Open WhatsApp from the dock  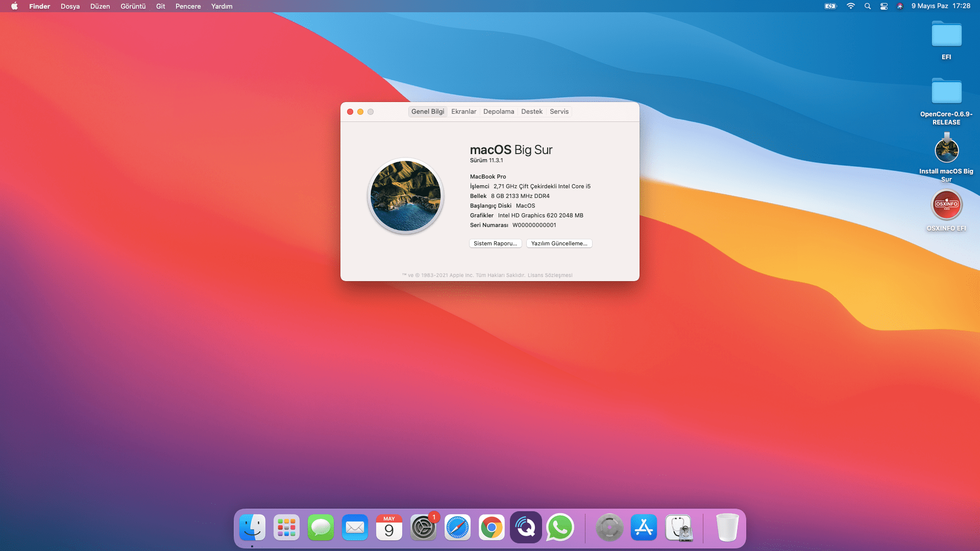[x=560, y=528]
